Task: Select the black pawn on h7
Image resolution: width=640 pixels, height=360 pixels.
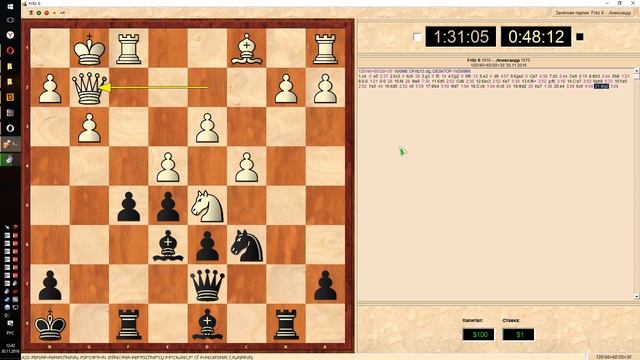Action: pyautogui.click(x=50, y=285)
